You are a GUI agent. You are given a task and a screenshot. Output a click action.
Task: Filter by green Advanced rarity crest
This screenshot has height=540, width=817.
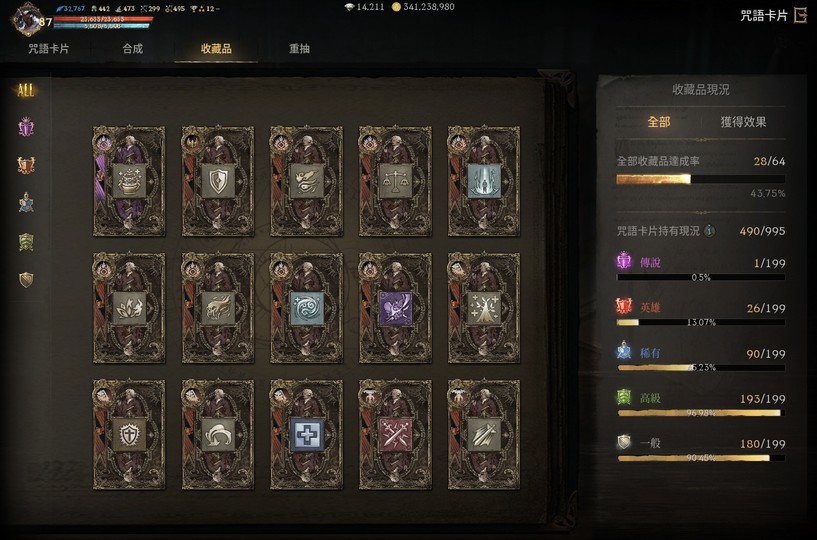click(26, 241)
